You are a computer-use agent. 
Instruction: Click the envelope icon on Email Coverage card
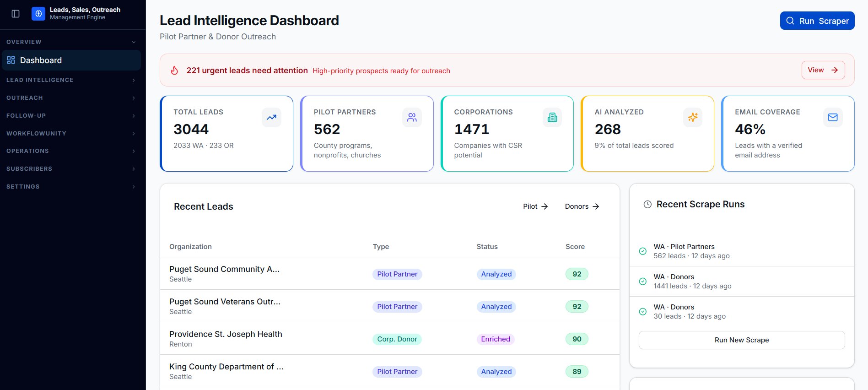833,117
